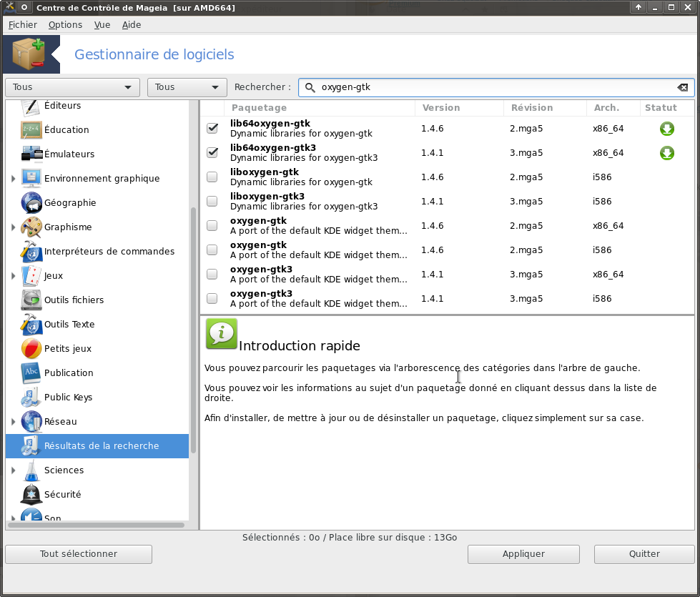The image size is (700, 597).
Task: Click the Sécurité police hat icon
Action: 31,495
